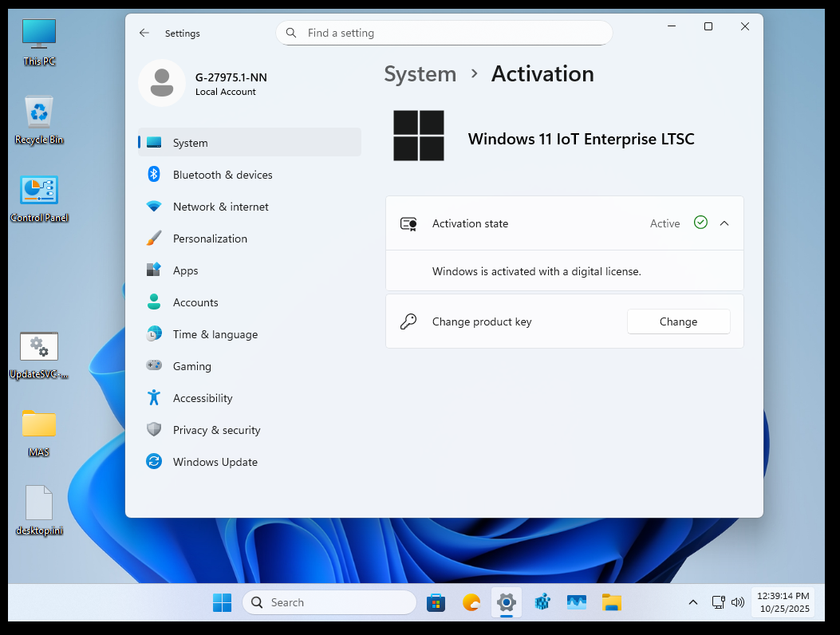Screen dimensions: 840x635
Task: Open File Explorer from taskbar
Action: (x=611, y=602)
